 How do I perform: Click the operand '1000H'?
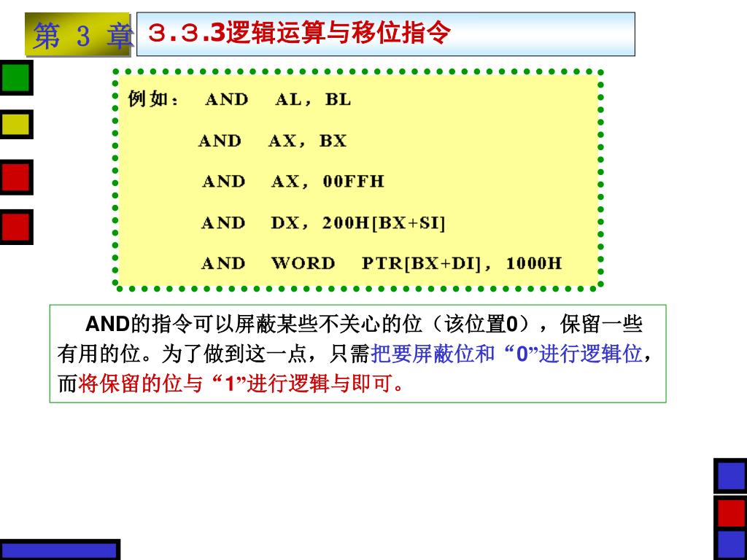click(x=533, y=263)
